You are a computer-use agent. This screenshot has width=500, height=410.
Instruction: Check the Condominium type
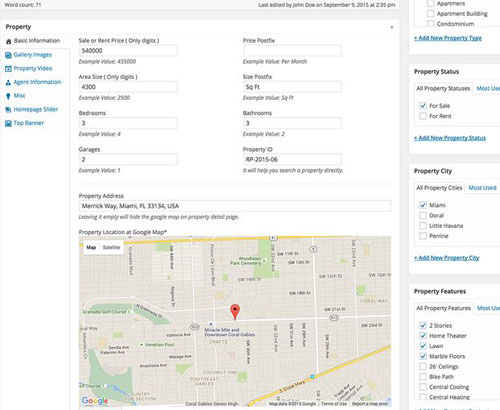coord(431,24)
